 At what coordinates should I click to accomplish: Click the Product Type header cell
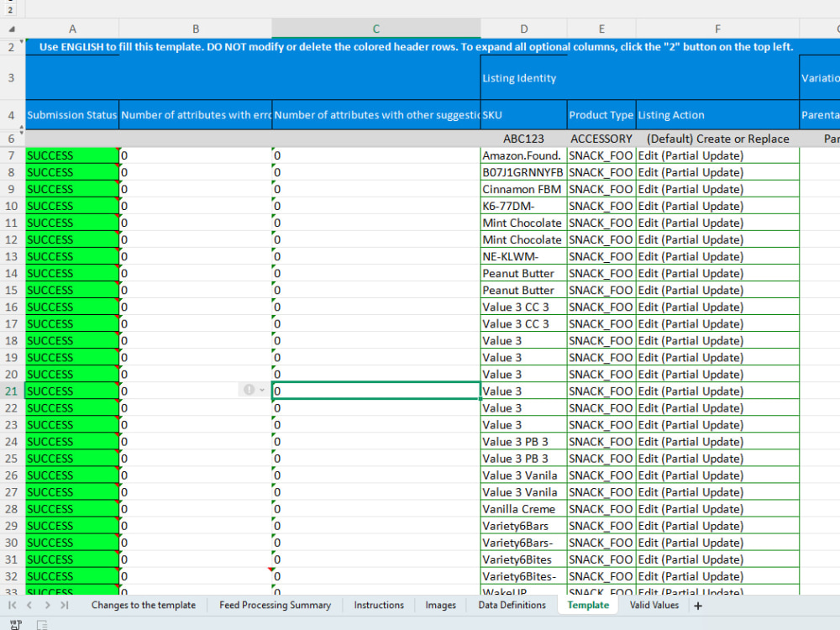601,114
